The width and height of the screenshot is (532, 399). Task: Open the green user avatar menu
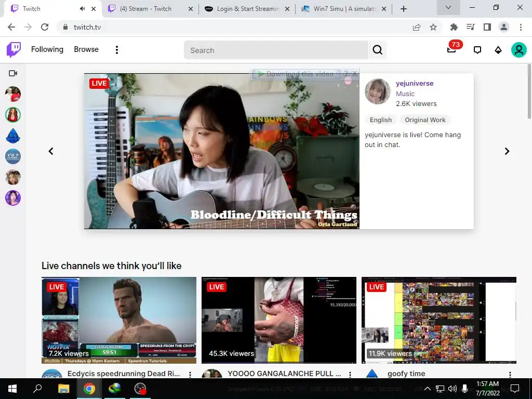coord(519,50)
